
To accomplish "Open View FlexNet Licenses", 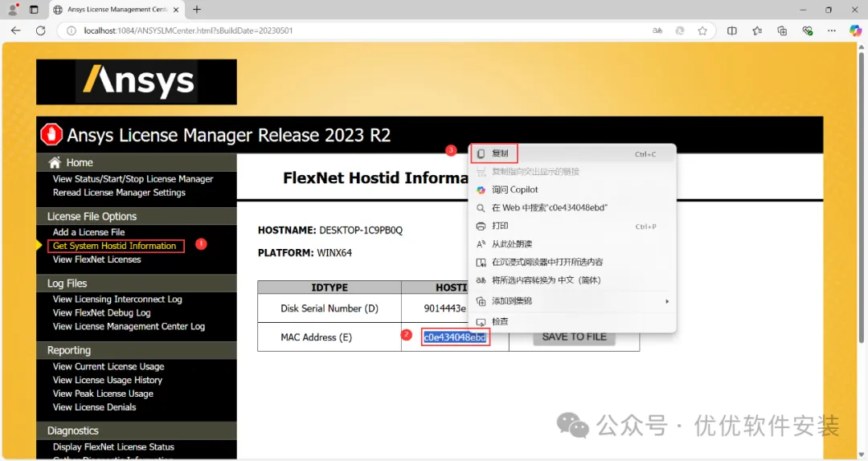I will tap(97, 259).
